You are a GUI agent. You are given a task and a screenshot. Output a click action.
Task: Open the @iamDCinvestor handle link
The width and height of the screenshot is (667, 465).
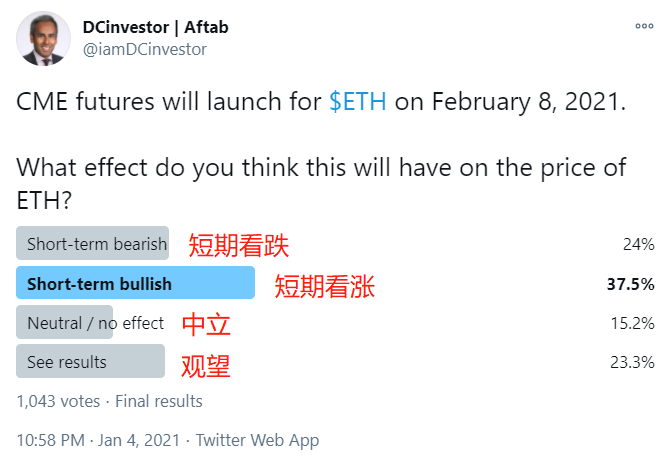145,49
